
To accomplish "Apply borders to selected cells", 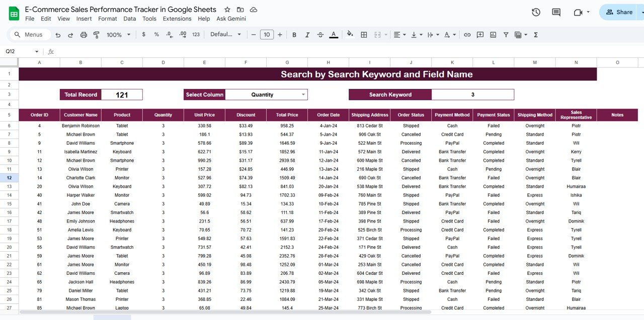I will [364, 34].
